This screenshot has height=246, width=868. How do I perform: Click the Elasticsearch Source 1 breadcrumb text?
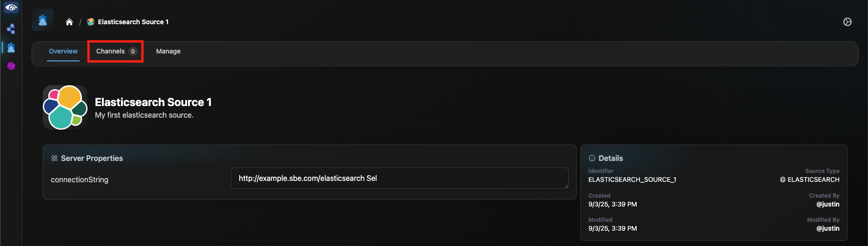coord(133,22)
